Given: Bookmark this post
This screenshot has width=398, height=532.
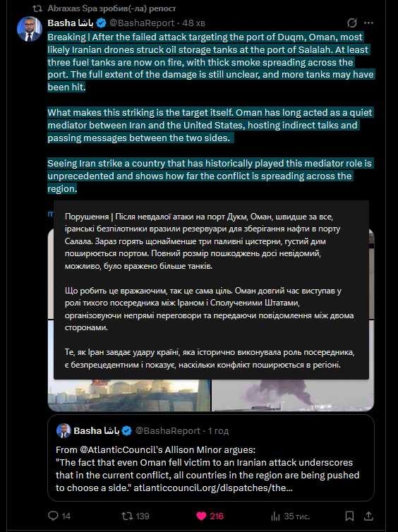Looking at the screenshot, I should 349,516.
